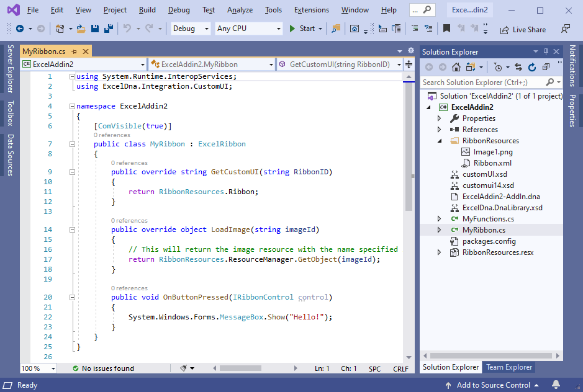Image resolution: width=583 pixels, height=392 pixels.
Task: Click the New Project toolbar icon
Action: point(60,29)
